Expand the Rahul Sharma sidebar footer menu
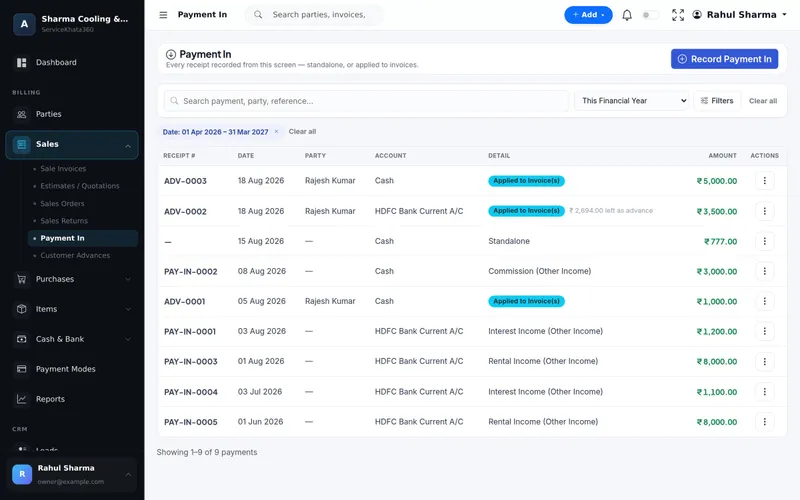 pyautogui.click(x=128, y=474)
